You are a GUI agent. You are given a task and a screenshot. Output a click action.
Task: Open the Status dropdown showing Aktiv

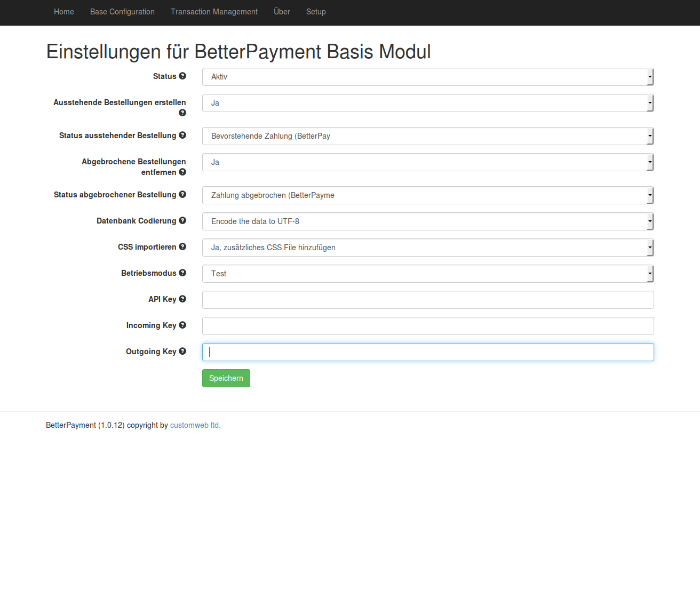[428, 77]
